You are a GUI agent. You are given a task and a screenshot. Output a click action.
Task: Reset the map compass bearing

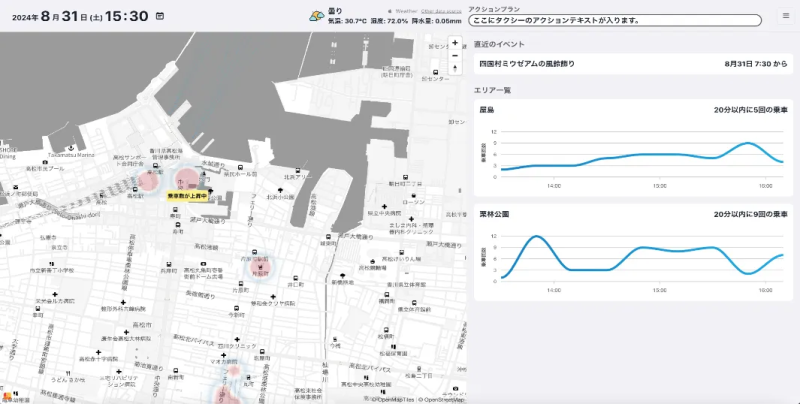pos(455,70)
